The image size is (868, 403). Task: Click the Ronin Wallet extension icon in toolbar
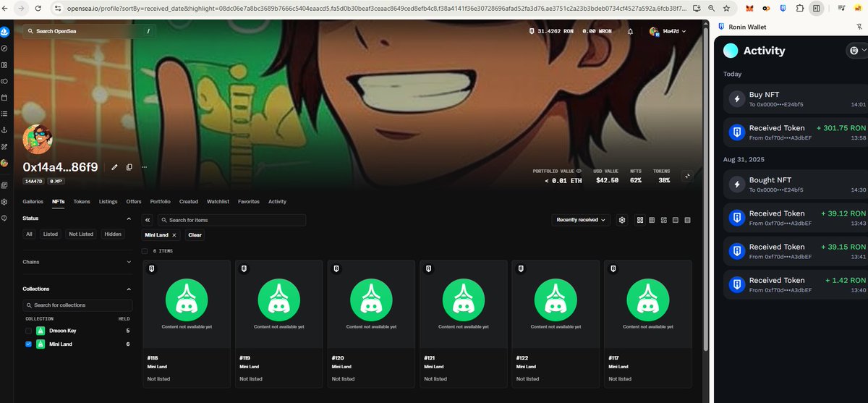783,8
